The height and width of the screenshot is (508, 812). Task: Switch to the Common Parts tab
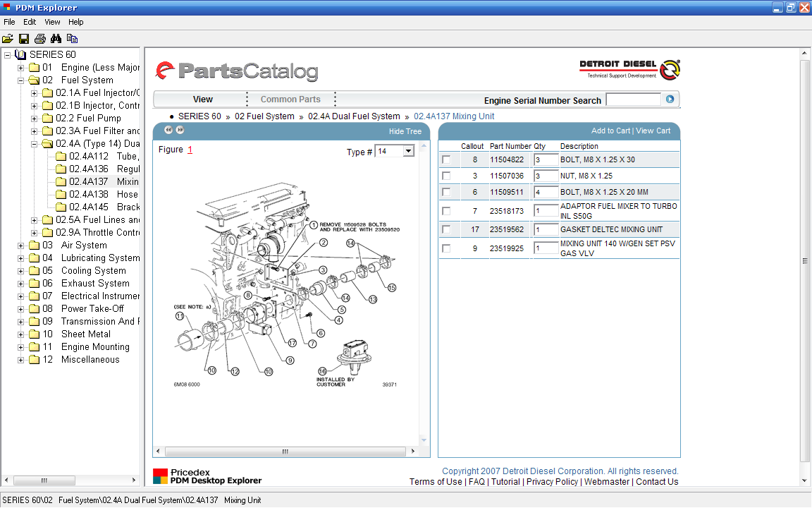coord(290,99)
